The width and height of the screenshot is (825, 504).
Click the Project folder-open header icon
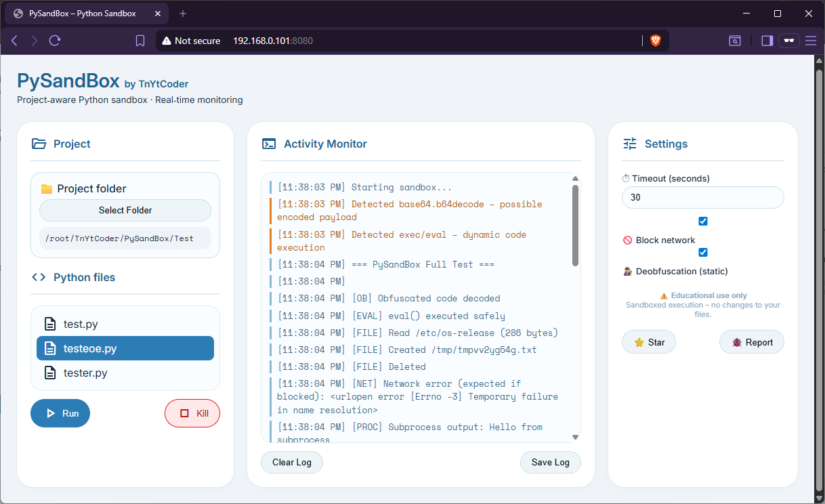tap(39, 144)
